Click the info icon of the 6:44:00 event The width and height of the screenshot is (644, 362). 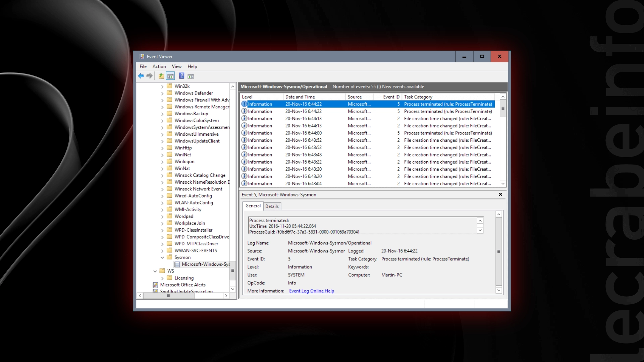245,133
